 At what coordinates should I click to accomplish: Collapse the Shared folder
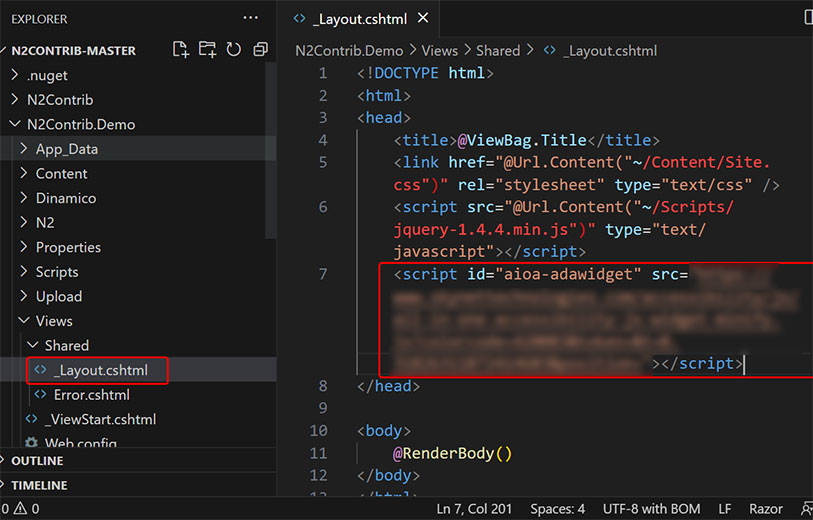coord(33,345)
